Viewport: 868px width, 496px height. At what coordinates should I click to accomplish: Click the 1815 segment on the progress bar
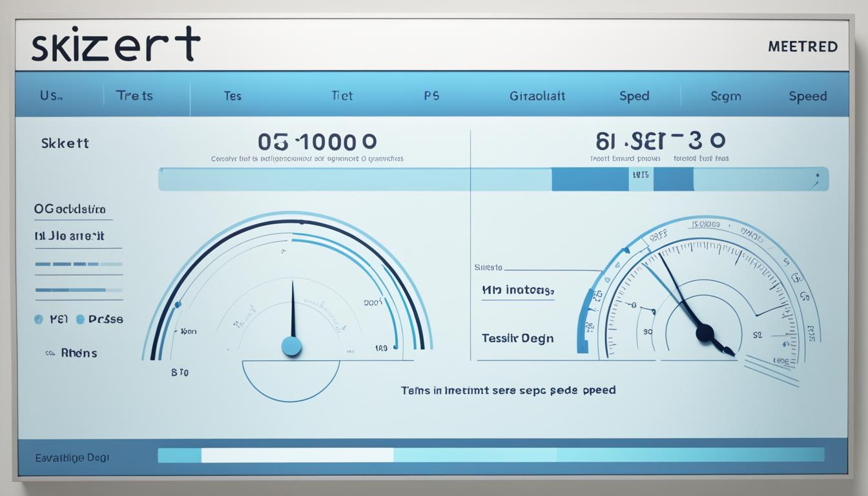point(641,179)
